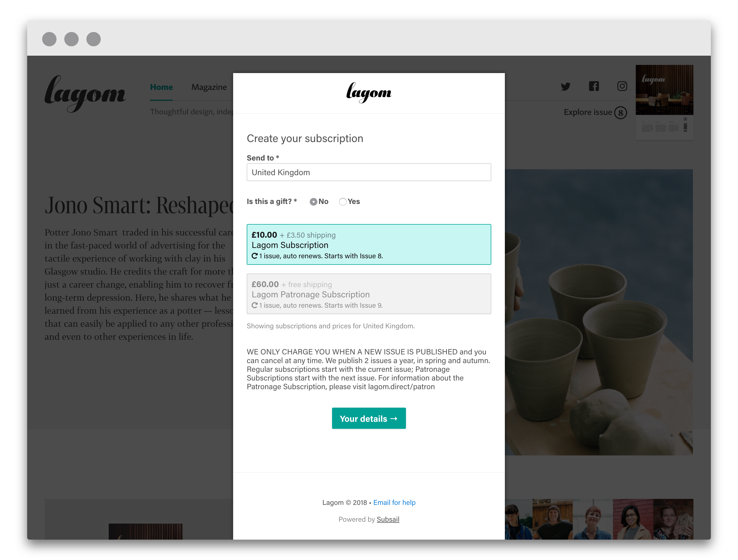Open the Magazine navigation tab

209,87
